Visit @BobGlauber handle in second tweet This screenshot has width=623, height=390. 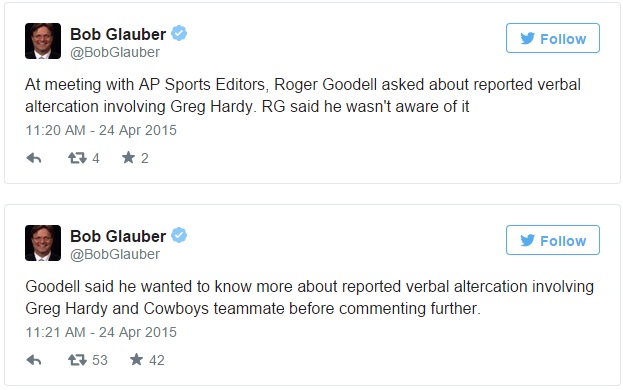click(115, 254)
